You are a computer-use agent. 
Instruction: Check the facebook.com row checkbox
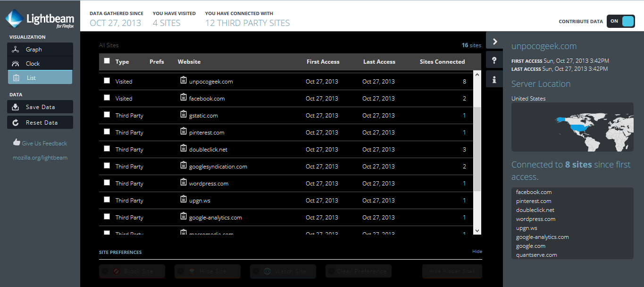click(x=107, y=98)
